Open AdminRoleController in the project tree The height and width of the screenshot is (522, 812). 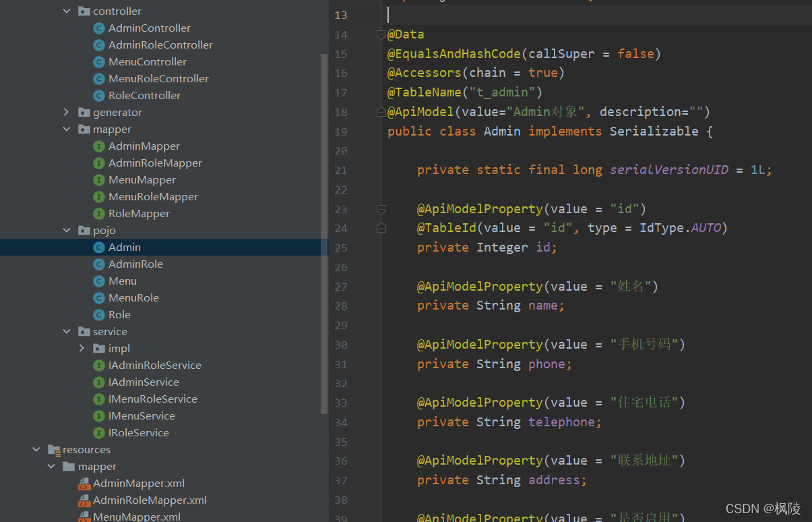tap(160, 45)
